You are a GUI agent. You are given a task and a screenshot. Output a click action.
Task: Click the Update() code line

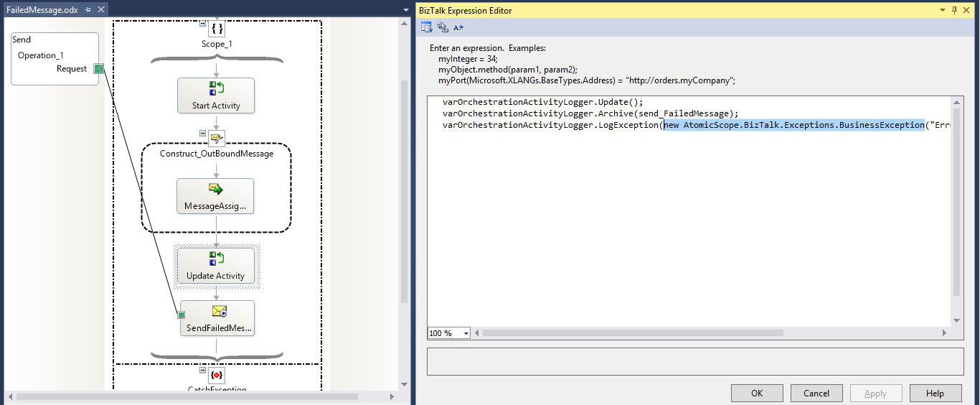[x=543, y=102]
